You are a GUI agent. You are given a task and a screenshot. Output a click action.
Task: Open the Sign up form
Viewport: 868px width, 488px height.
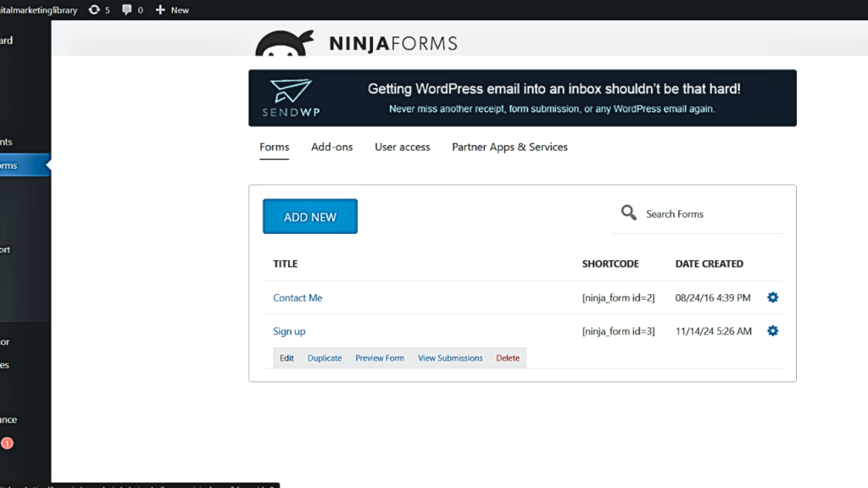click(289, 330)
